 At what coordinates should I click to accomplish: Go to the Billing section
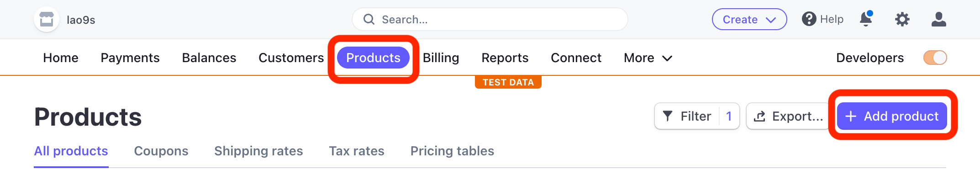(441, 58)
